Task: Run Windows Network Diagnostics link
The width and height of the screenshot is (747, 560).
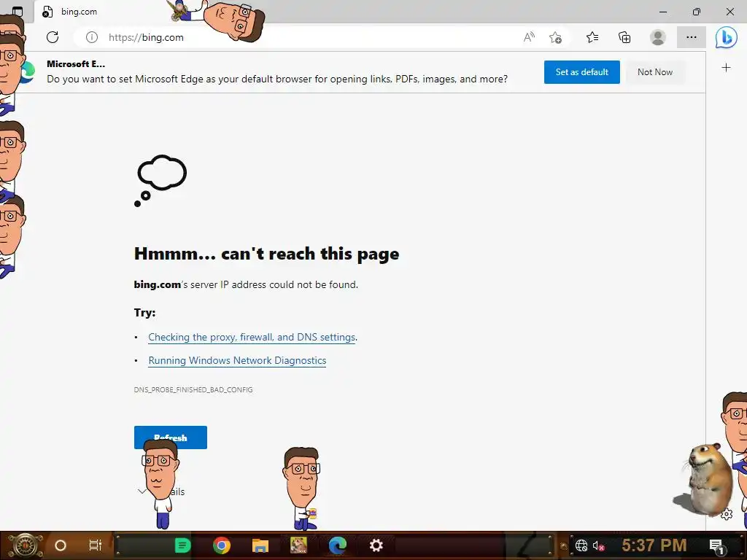Action: [237, 360]
